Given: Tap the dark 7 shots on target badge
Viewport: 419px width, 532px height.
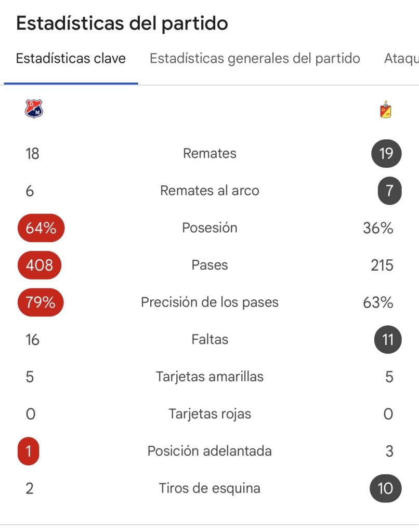Looking at the screenshot, I should (390, 191).
